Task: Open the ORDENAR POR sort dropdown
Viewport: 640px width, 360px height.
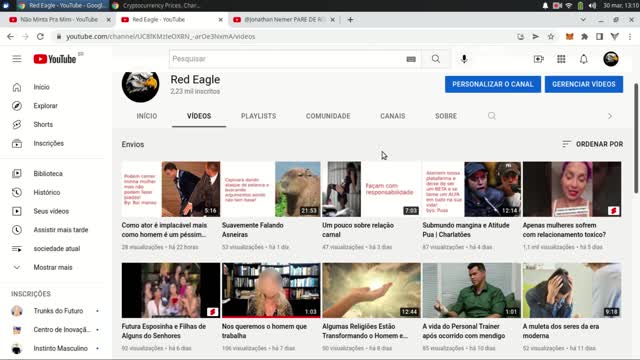Action: tap(592, 144)
